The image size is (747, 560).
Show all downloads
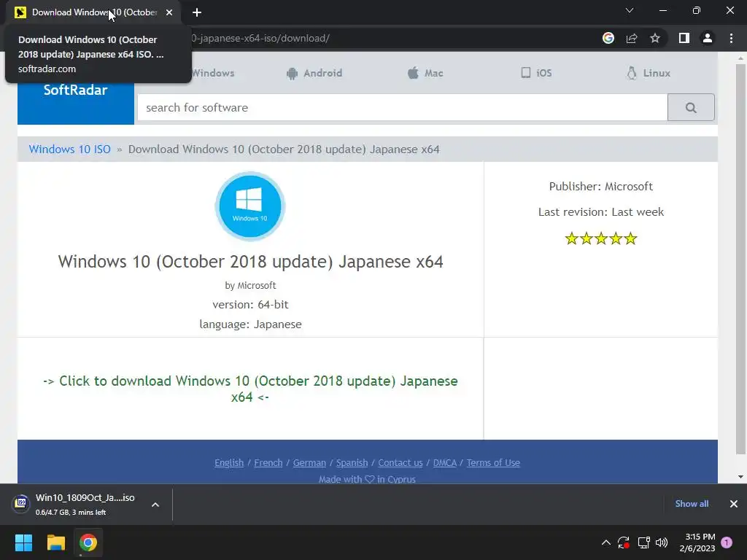pos(692,504)
